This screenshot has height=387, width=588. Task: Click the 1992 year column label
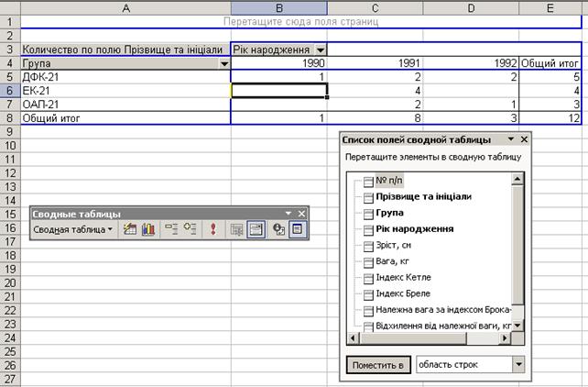[471, 63]
